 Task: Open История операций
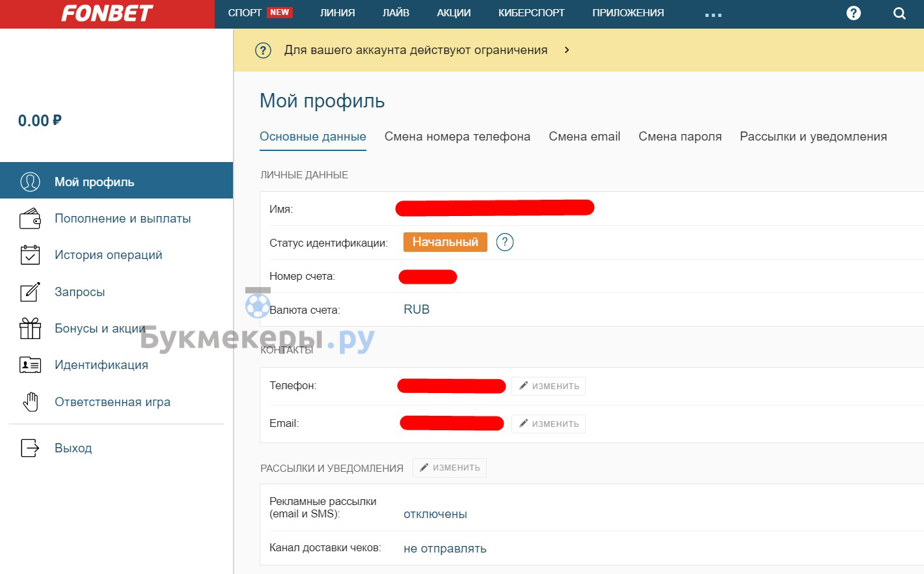point(109,255)
